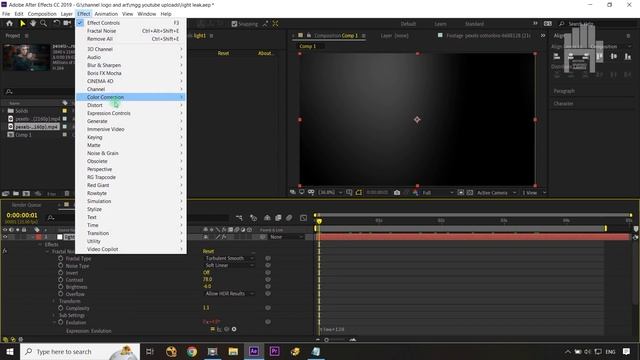Click the align bottom icon in Align panel
The height and width of the screenshot is (360, 640).
[x=628, y=57]
